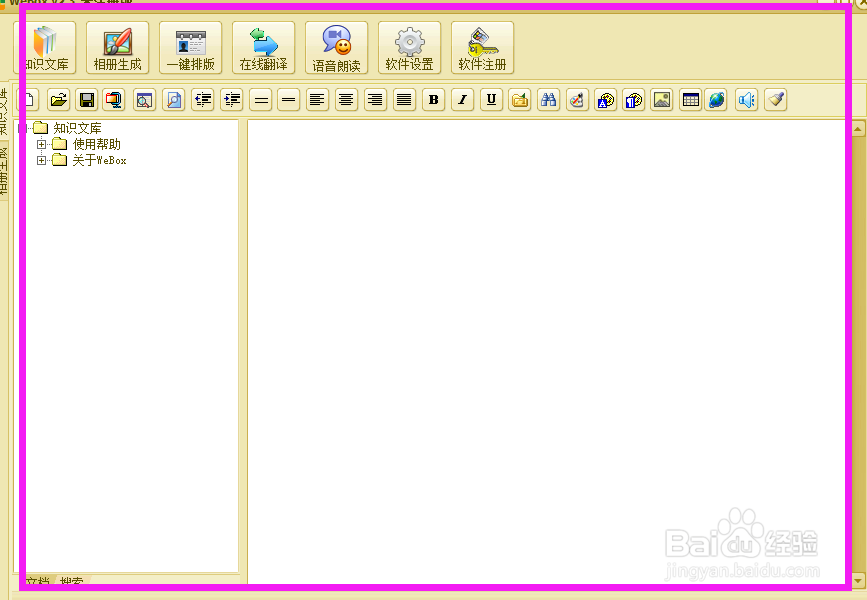Viewport: 867px width, 600px height.
Task: Choose font color with the A palette icon
Action: (605, 100)
